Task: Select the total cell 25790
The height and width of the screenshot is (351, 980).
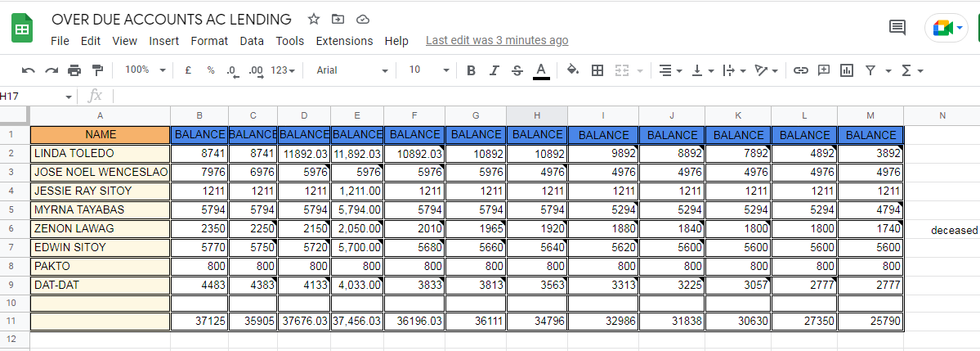Action: 870,322
